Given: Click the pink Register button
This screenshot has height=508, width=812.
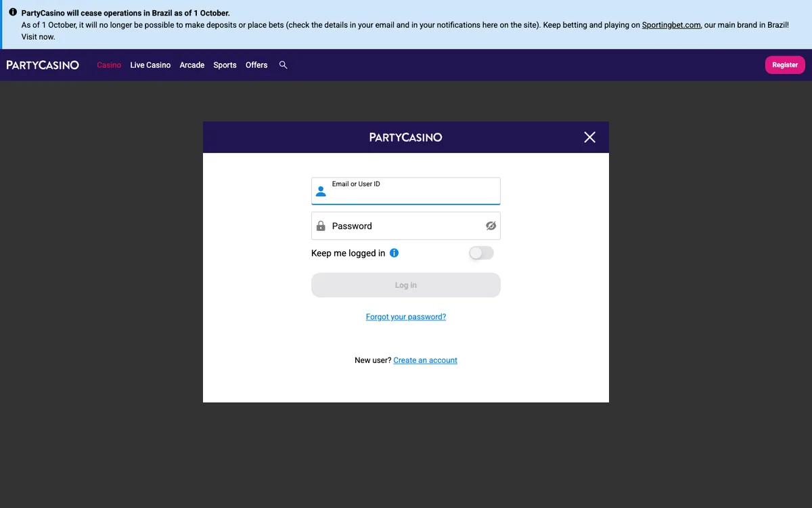Looking at the screenshot, I should tap(785, 65).
